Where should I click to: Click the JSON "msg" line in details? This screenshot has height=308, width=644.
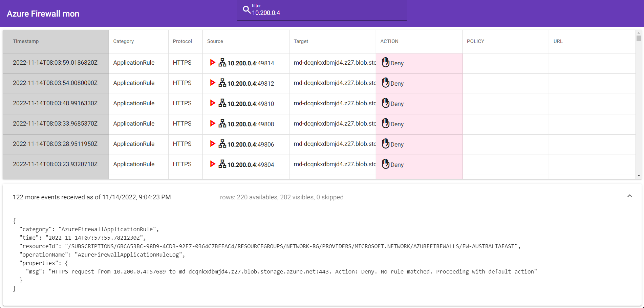(281, 271)
